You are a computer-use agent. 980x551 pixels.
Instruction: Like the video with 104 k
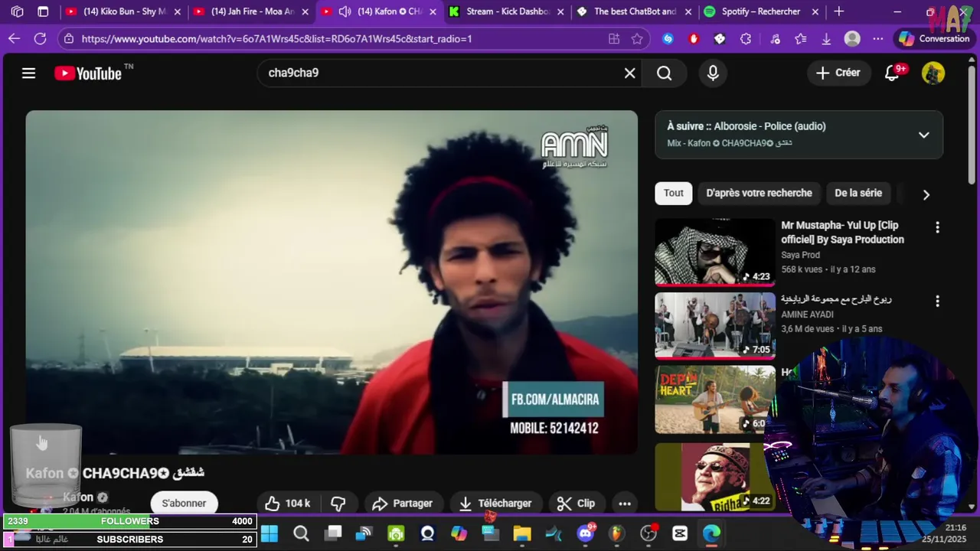[x=287, y=503]
